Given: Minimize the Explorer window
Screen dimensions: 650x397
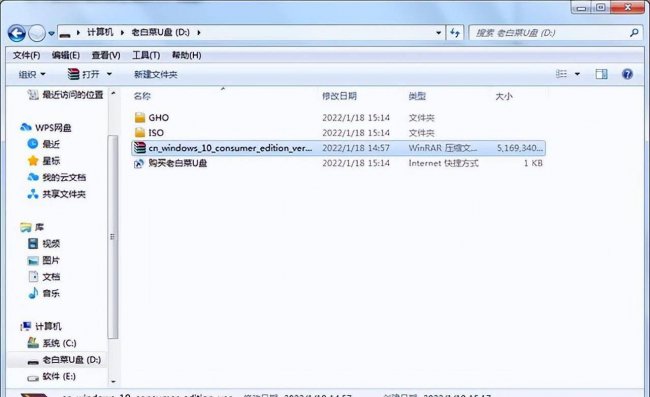Looking at the screenshot, I should point(582,8).
